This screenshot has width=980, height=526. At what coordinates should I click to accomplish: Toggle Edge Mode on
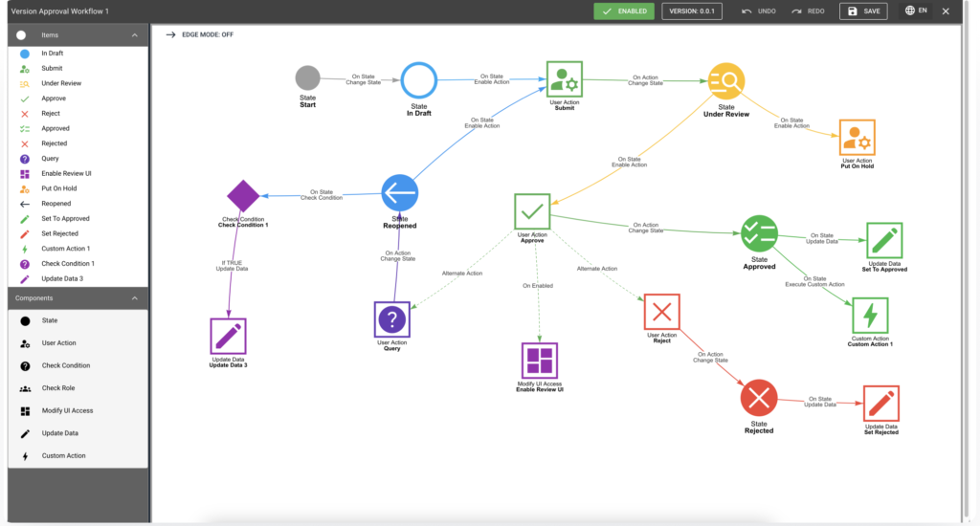[x=199, y=35]
